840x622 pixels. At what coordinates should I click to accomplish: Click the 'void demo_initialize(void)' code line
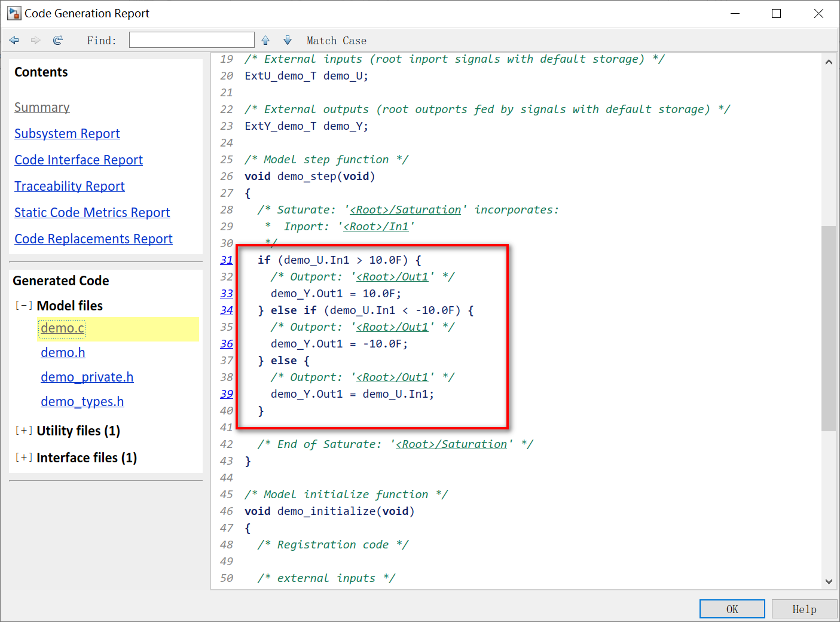tap(329, 511)
